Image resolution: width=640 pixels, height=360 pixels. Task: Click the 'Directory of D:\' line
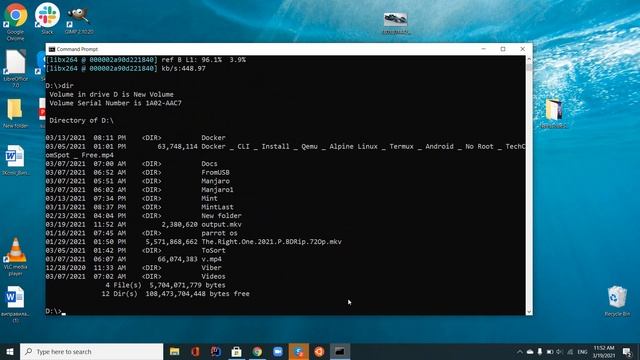pyautogui.click(x=82, y=120)
